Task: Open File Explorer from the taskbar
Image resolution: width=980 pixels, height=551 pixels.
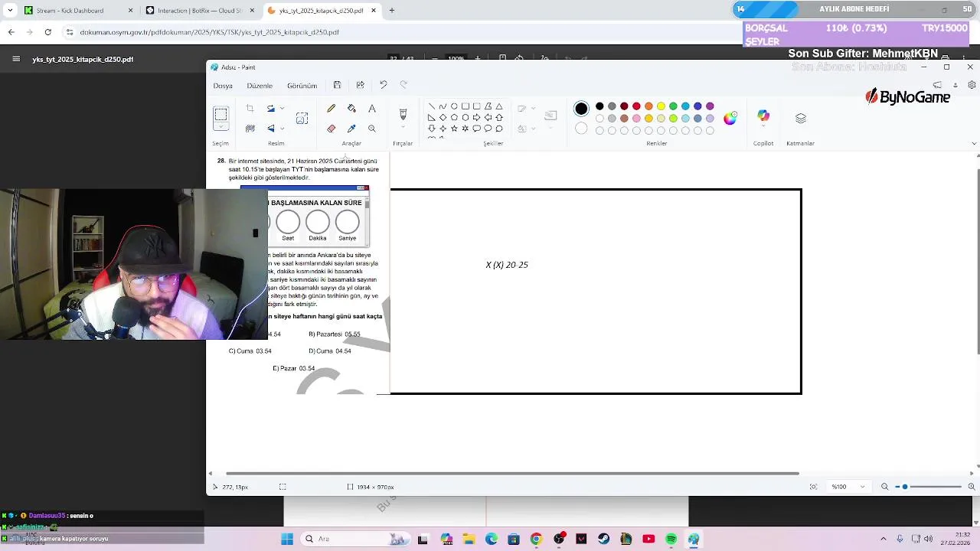Action: pyautogui.click(x=469, y=539)
